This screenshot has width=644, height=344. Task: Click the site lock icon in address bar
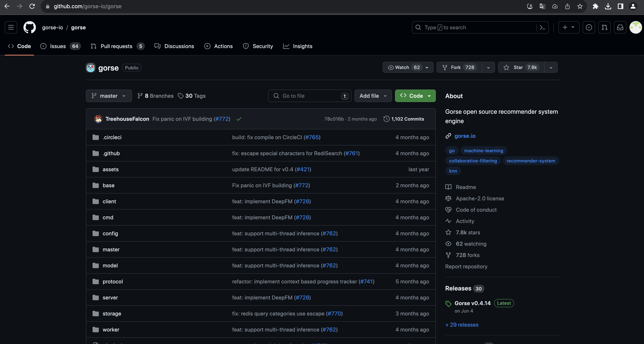[x=47, y=6]
